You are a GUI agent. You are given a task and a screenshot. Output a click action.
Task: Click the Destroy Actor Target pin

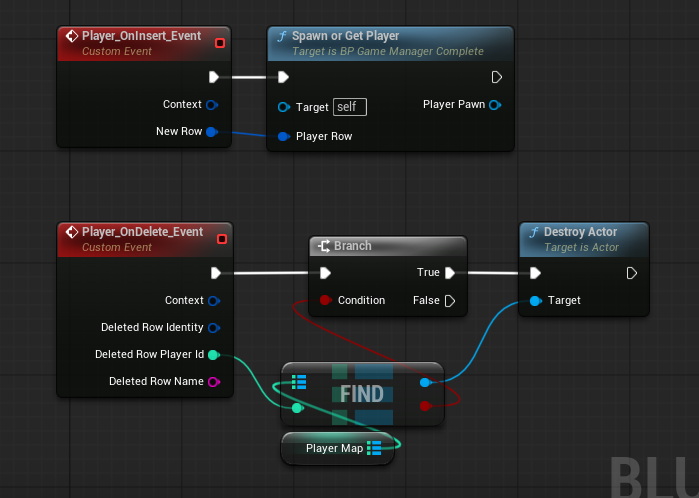coord(535,300)
